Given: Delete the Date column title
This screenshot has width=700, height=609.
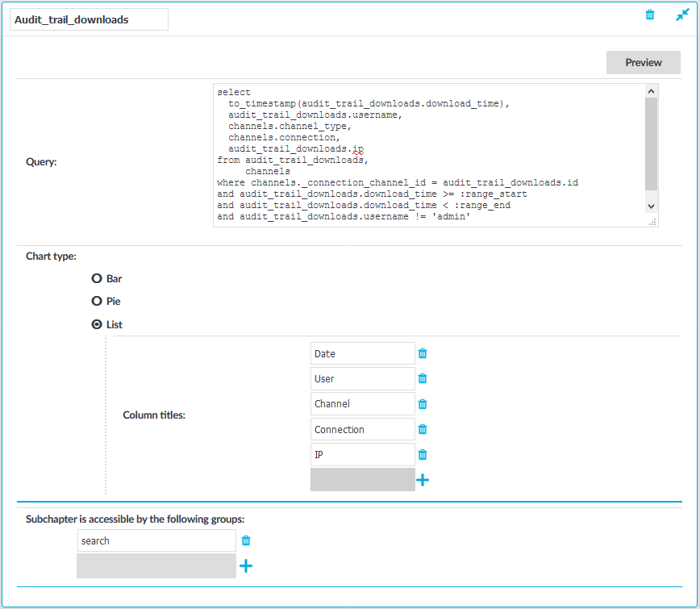Looking at the screenshot, I should tap(423, 353).
